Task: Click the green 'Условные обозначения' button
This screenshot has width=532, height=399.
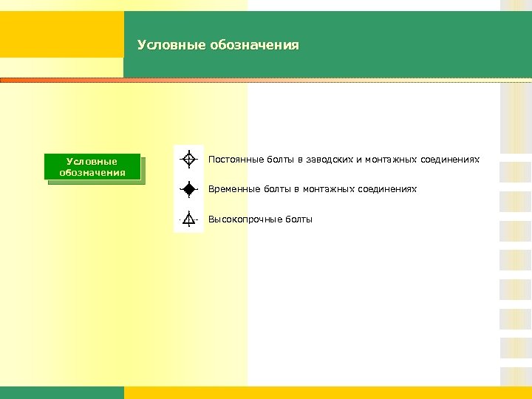Action: (x=92, y=166)
